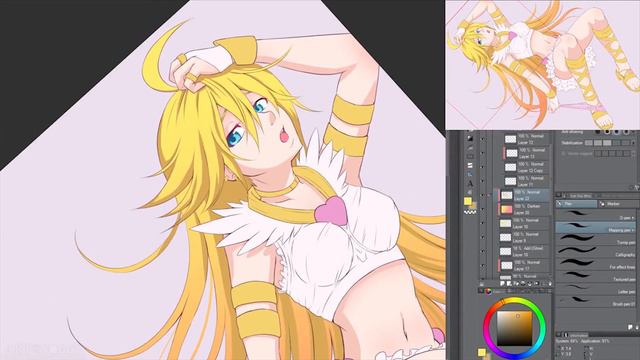Viewport: 640px width, 360px height.
Task: Choose the first anti-aliasing none option
Action: (598, 132)
